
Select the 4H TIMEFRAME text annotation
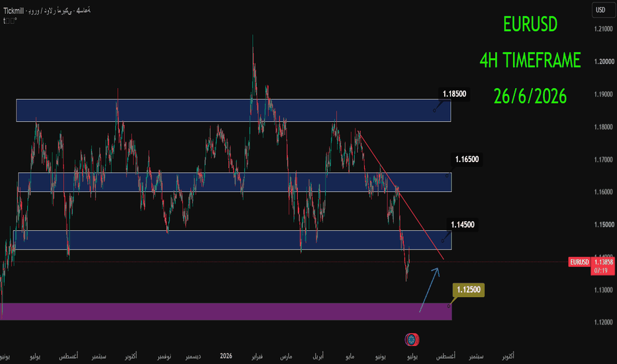pyautogui.click(x=530, y=60)
